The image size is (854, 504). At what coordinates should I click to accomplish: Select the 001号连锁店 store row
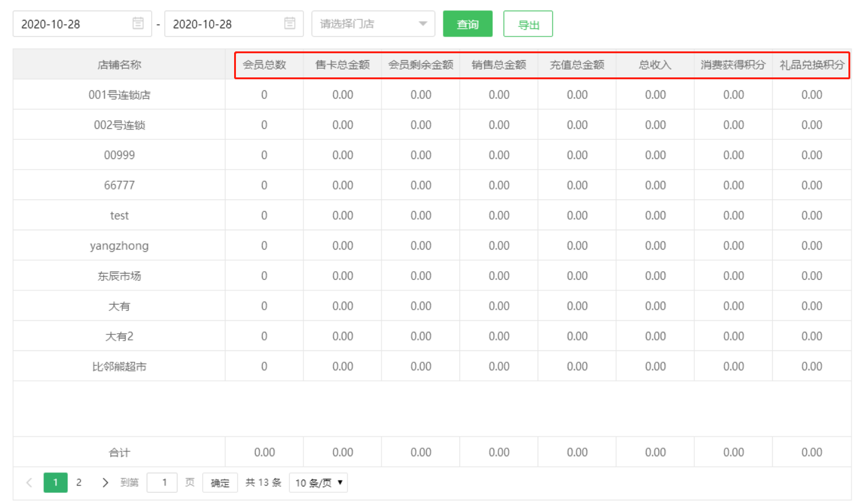[x=120, y=95]
